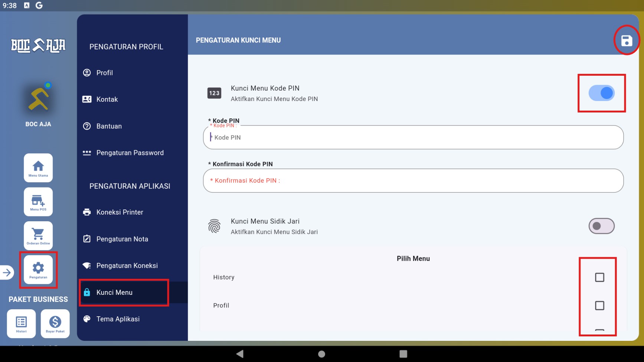Tap Android back navigation button
The image size is (644, 362).
pyautogui.click(x=240, y=354)
